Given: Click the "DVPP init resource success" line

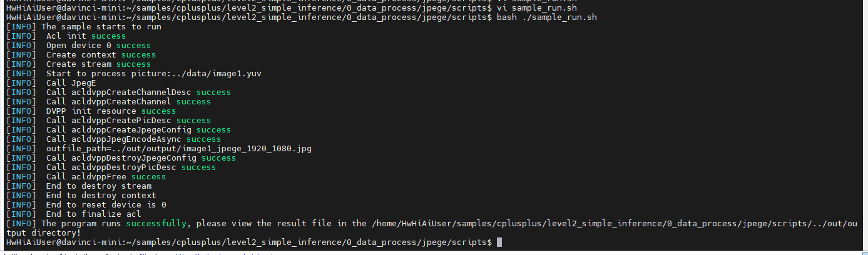Looking at the screenshot, I should point(111,111).
